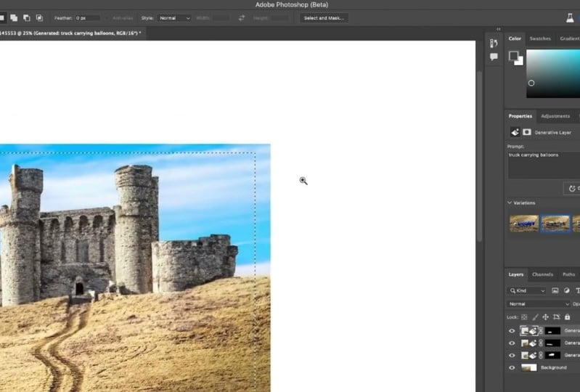The image size is (580, 392).
Task: Open the layer blend mode Normal dropdown
Action: point(538,304)
